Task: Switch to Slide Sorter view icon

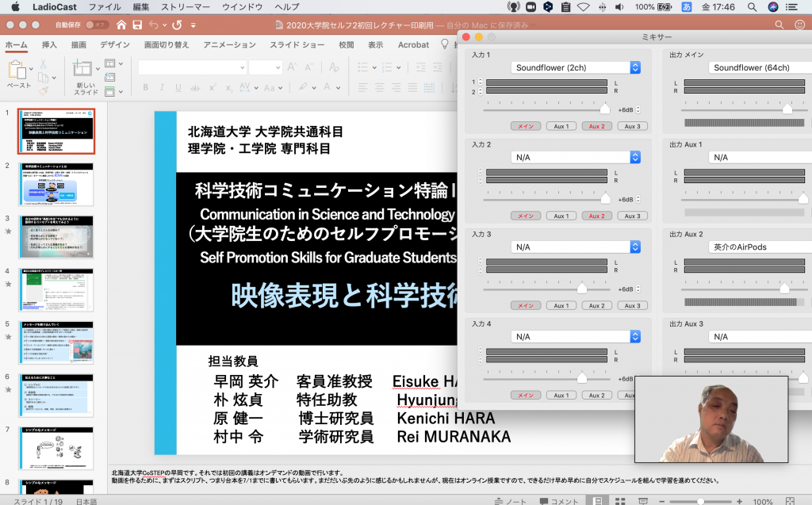Action: click(x=620, y=501)
